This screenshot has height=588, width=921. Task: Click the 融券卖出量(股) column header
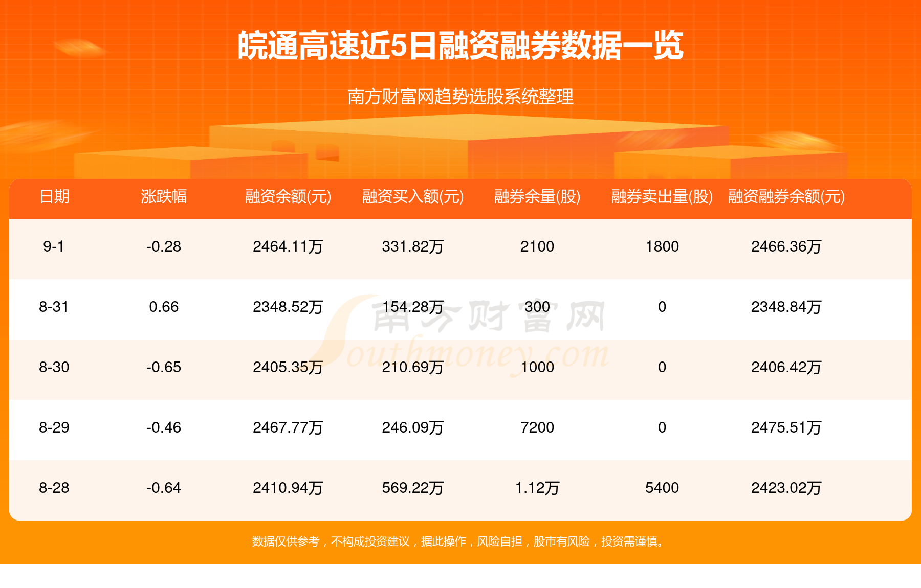tap(662, 196)
